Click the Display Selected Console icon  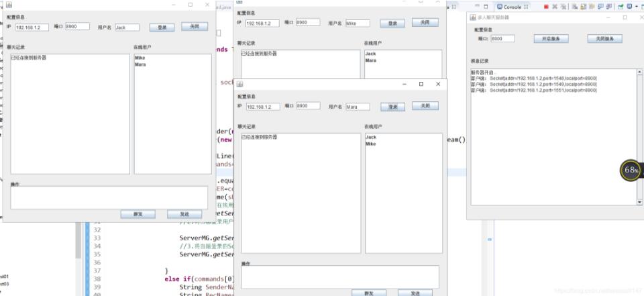[629, 7]
